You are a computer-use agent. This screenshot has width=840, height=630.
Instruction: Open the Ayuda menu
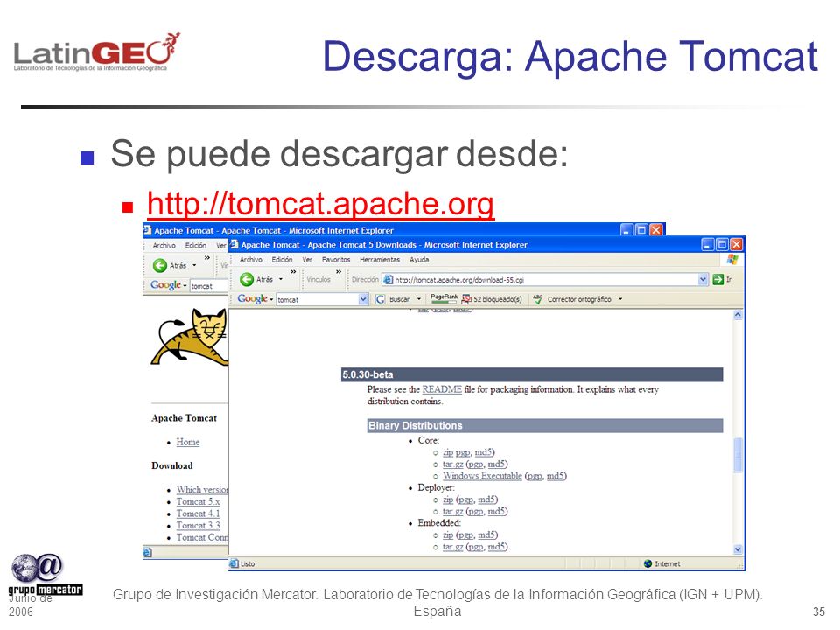[419, 260]
